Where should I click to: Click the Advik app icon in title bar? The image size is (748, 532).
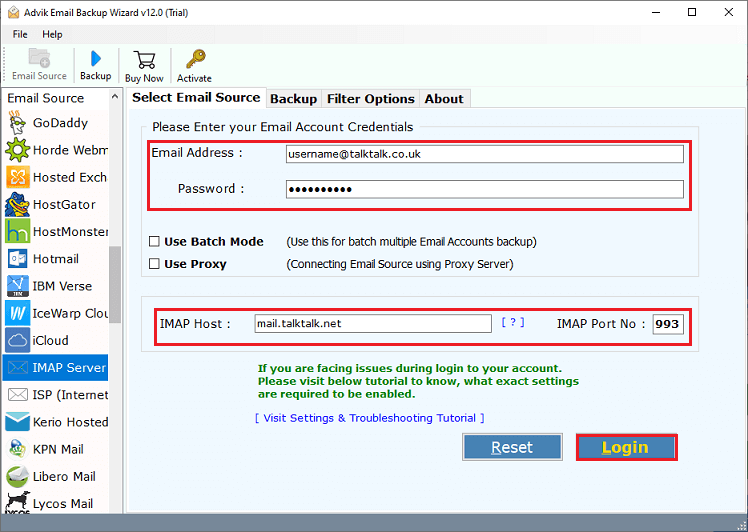(x=13, y=12)
